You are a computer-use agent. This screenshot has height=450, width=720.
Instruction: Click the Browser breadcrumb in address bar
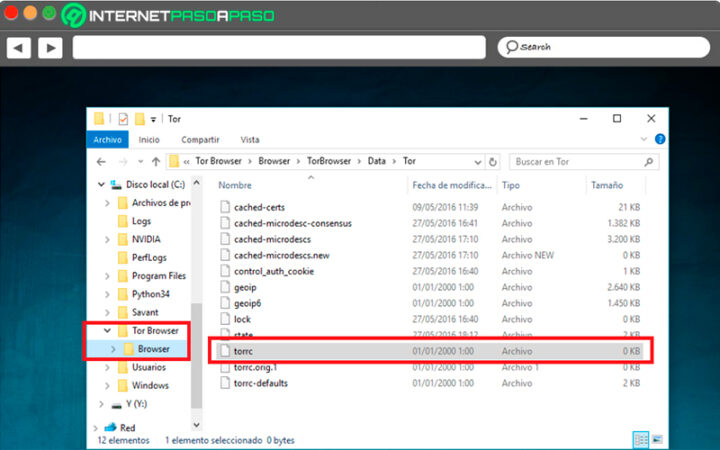(x=274, y=161)
